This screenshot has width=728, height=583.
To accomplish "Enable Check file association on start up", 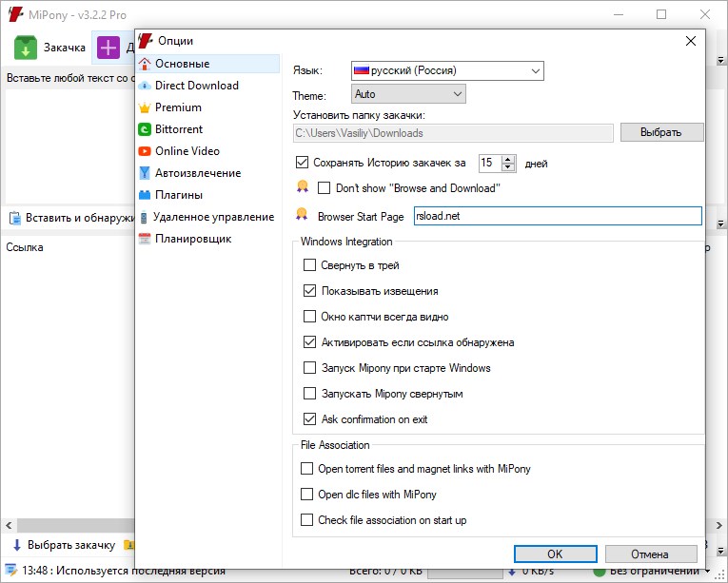I will (306, 519).
